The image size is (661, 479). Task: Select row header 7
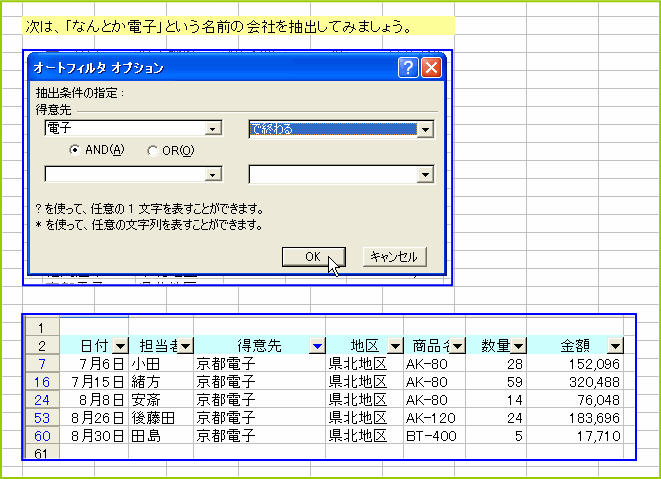click(x=42, y=363)
